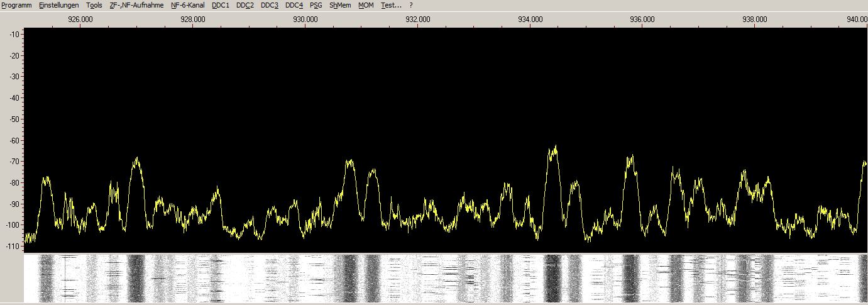The height and width of the screenshot is (305, 868).
Task: Open the NF-6-Kanal menu
Action: pos(188,5)
